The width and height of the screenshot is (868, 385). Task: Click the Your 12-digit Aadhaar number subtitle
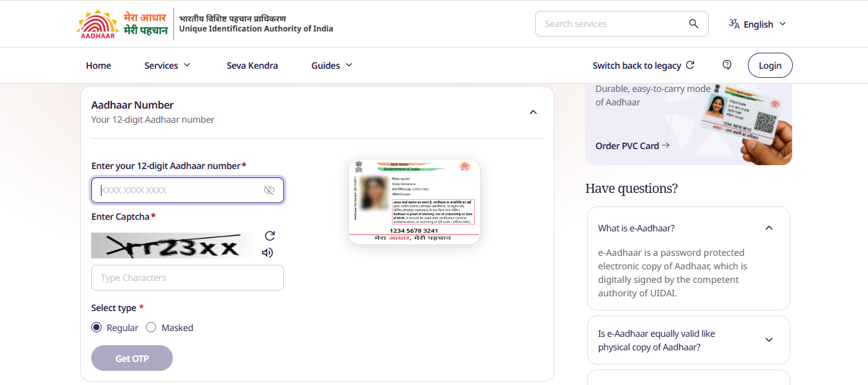[x=153, y=120]
